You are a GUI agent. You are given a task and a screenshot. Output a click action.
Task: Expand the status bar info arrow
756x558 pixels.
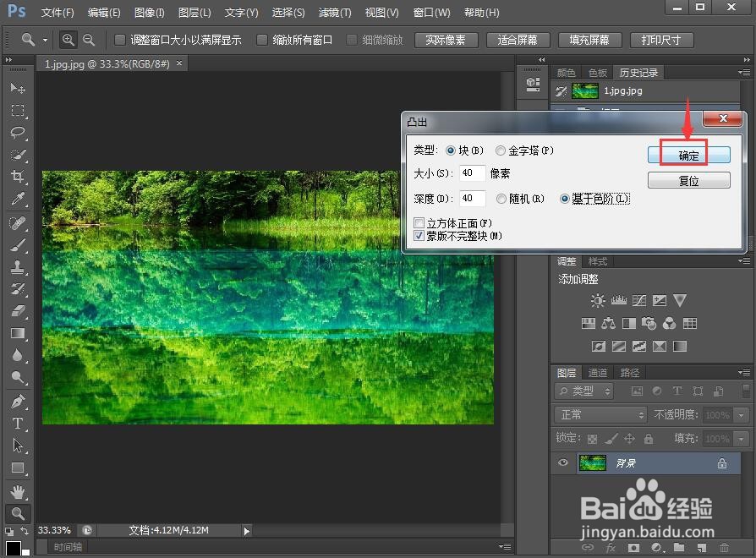[246, 531]
